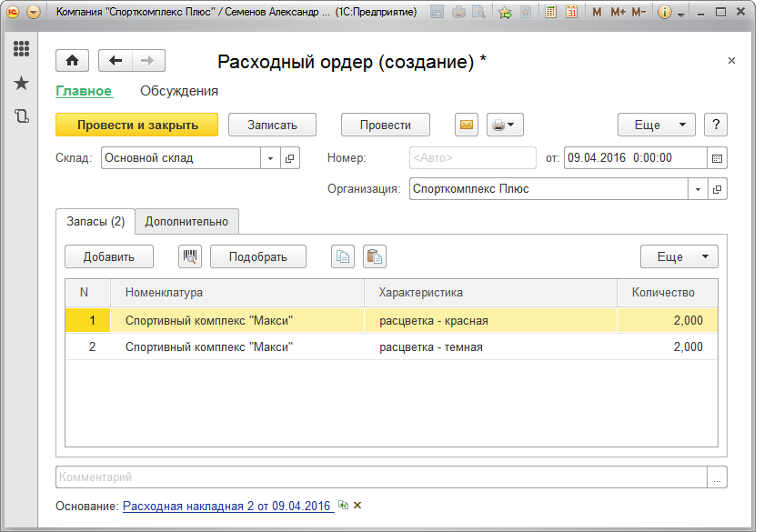The height and width of the screenshot is (532, 764).
Task: Open the Favorites star in sidebar
Action: point(21,84)
